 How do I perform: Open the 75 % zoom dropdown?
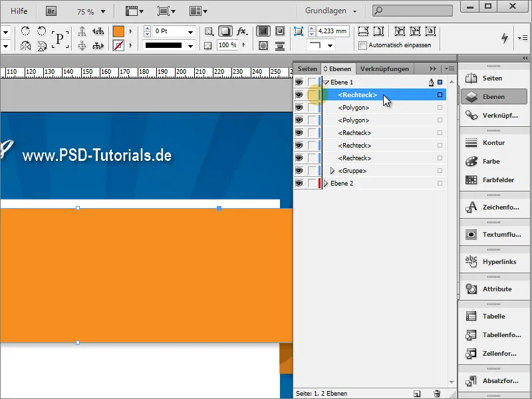click(103, 11)
